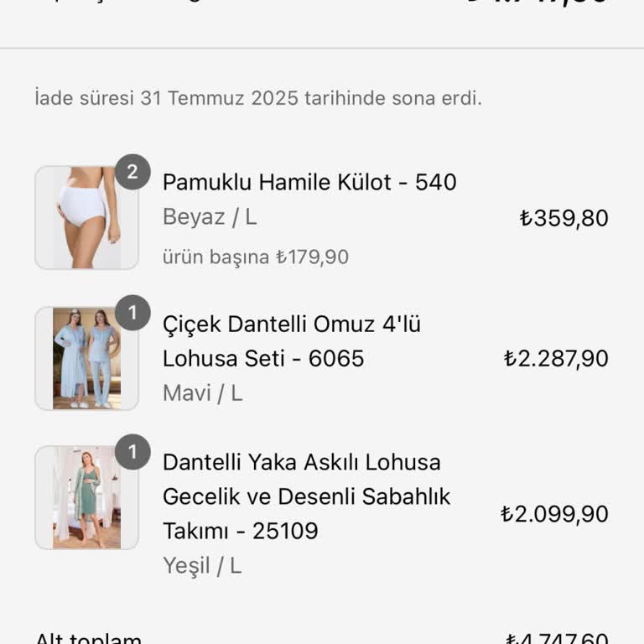Screen dimensions: 644x644
Task: Select Dantelli Yaka Askılı Lohusa Gecelik title
Action: click(x=306, y=496)
